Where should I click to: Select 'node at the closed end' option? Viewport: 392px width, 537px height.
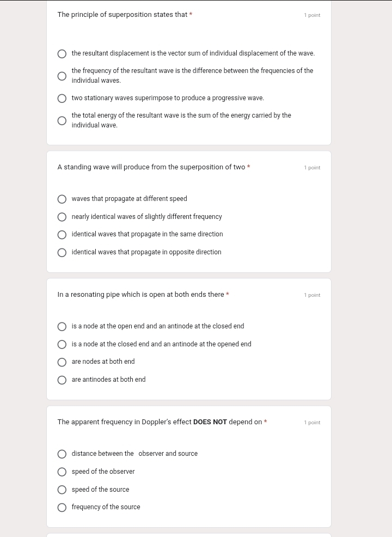point(62,345)
